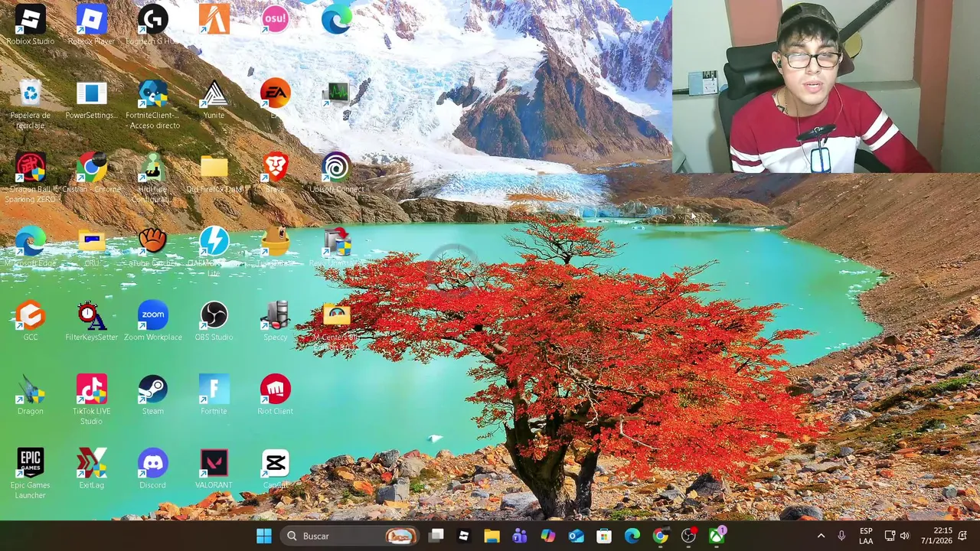Launch OBS Studio shortcut

pos(214,316)
